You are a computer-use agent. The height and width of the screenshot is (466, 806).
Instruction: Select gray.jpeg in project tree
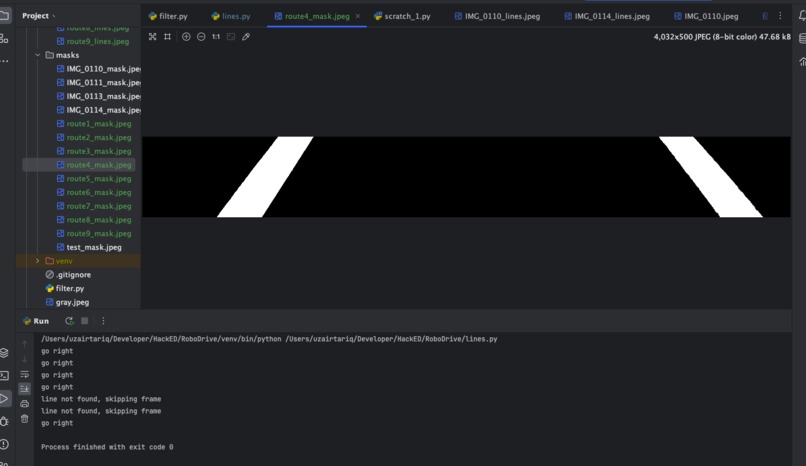click(67, 302)
